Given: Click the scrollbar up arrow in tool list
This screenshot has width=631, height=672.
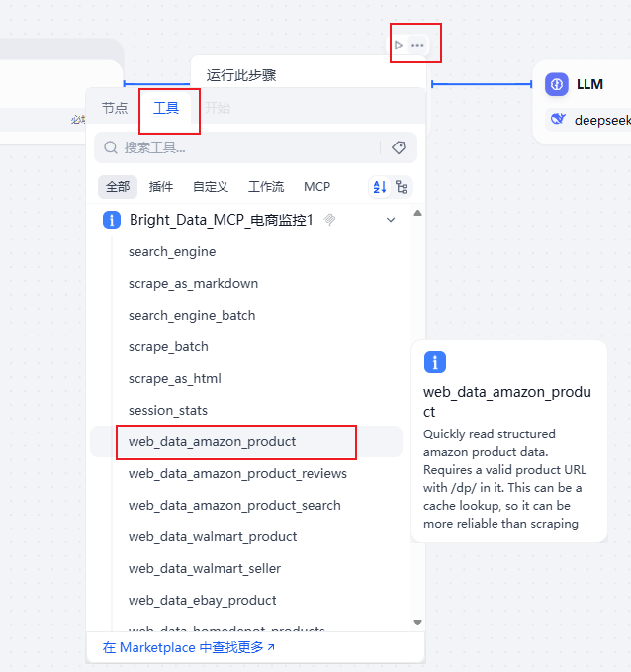Looking at the screenshot, I should pyautogui.click(x=417, y=213).
